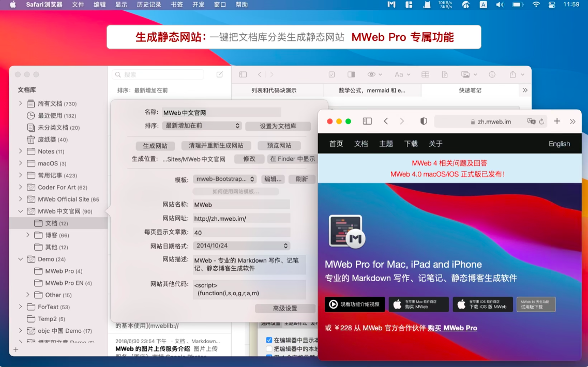The width and height of the screenshot is (588, 367).
Task: Add a new library item with plus icon
Action: click(x=16, y=349)
